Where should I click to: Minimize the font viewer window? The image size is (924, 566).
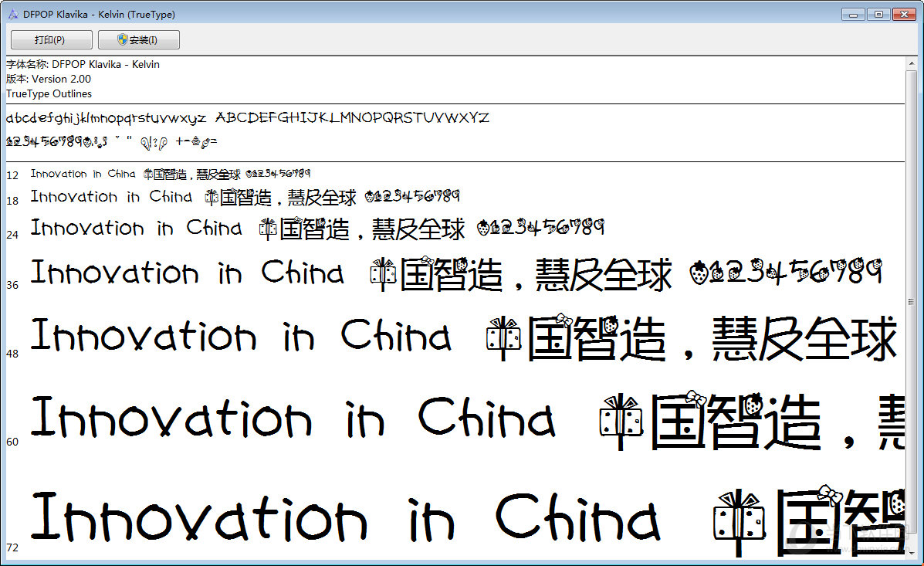(x=853, y=14)
